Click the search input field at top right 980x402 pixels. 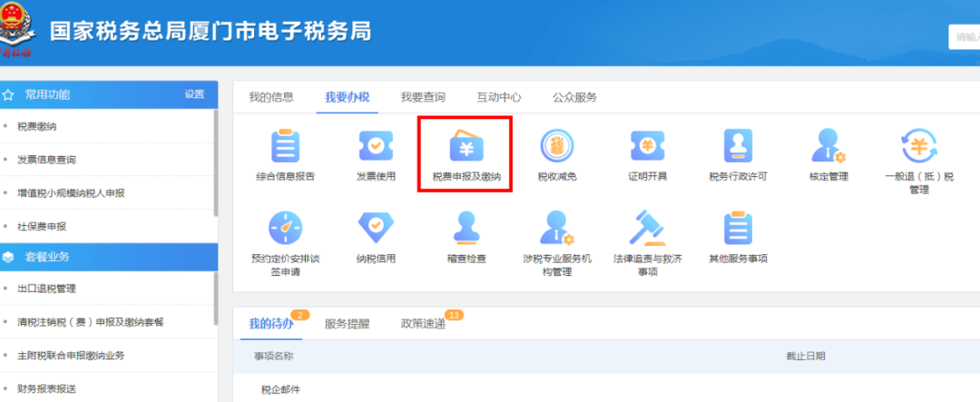pyautogui.click(x=964, y=37)
